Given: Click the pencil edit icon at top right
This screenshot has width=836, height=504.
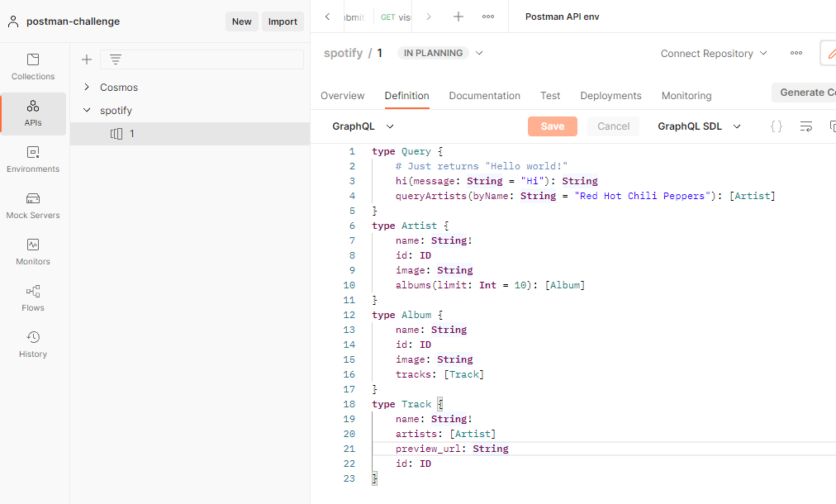Looking at the screenshot, I should [830, 53].
